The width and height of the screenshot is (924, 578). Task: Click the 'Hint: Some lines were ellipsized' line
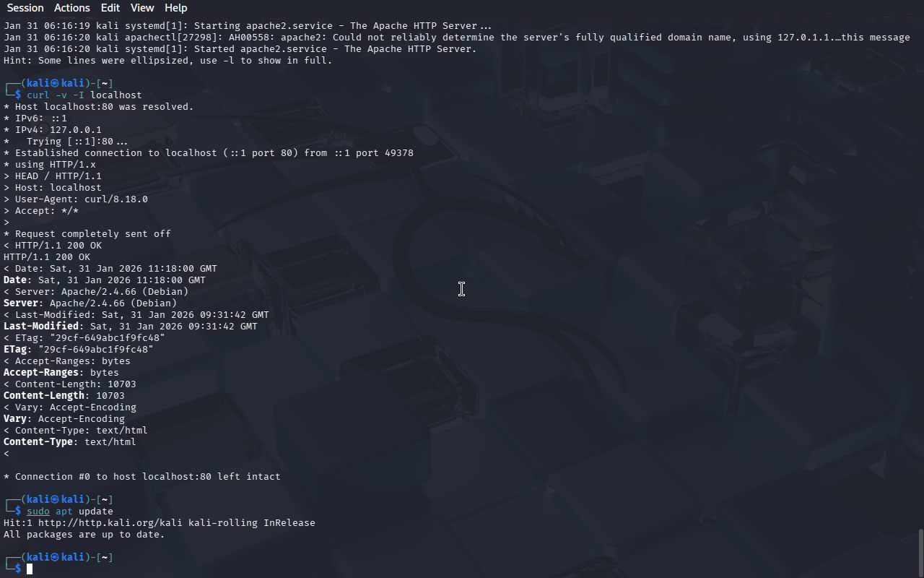(168, 60)
